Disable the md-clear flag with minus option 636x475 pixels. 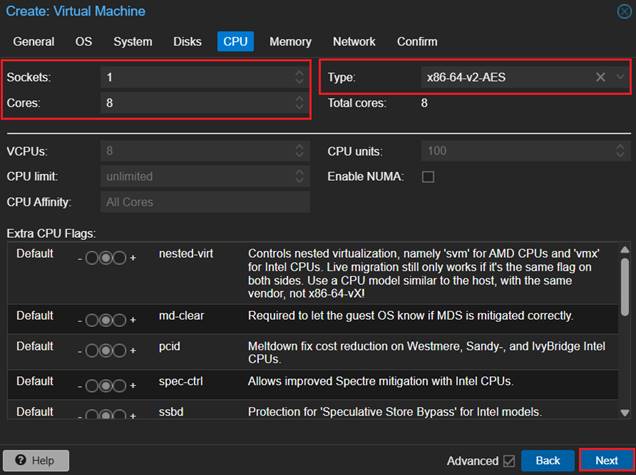click(x=92, y=318)
